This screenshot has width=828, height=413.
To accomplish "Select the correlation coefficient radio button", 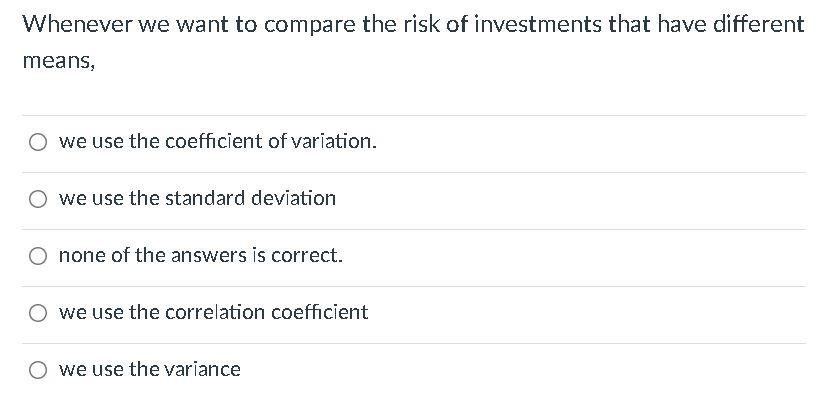I will point(37,313).
